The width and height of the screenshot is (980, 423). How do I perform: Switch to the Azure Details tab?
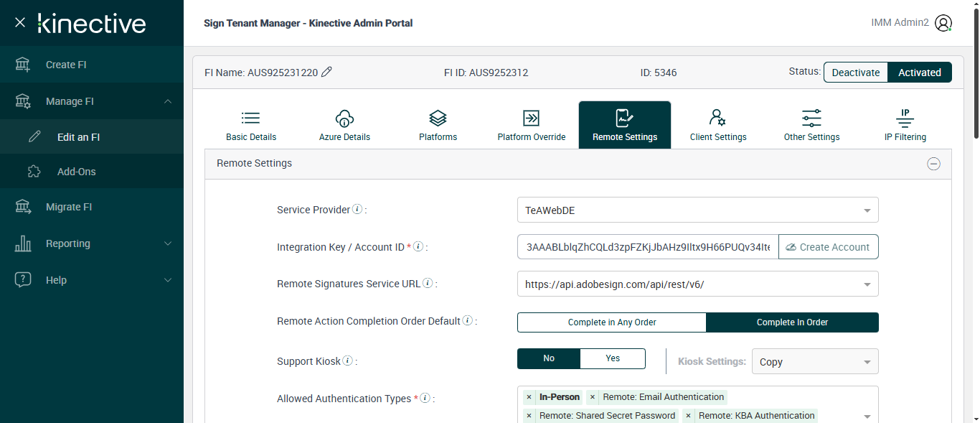(x=344, y=125)
